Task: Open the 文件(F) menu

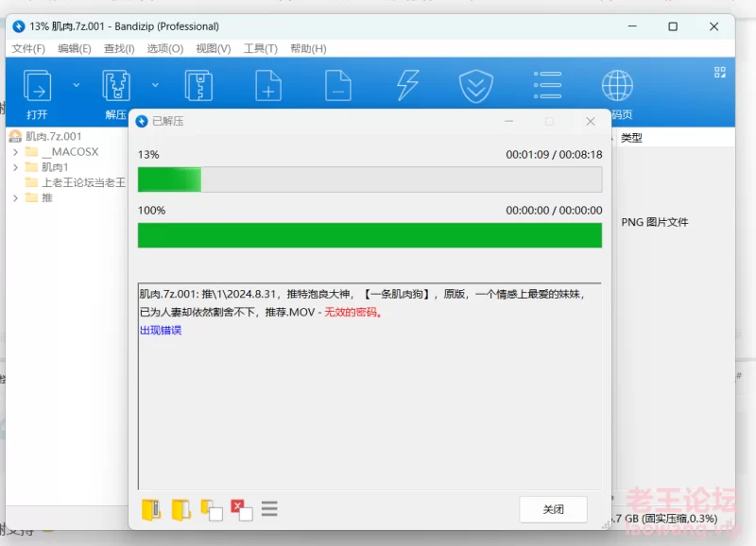Action: (28, 49)
